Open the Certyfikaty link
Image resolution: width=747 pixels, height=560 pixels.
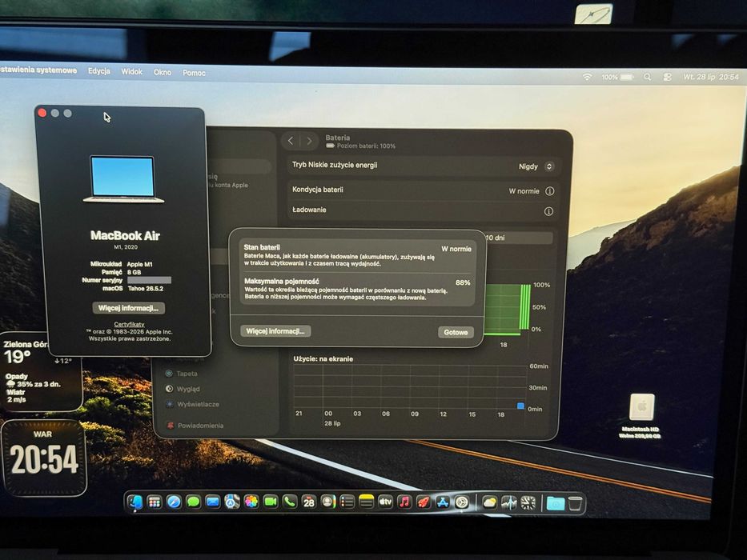[129, 324]
